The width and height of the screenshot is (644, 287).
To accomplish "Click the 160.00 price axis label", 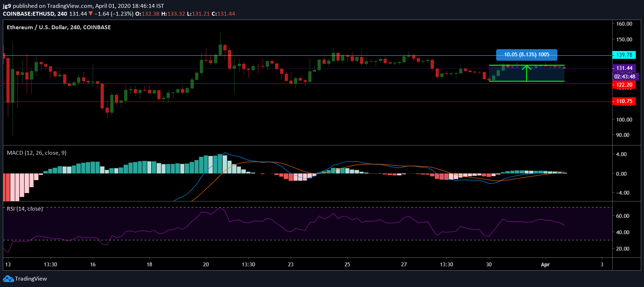I will [x=624, y=24].
